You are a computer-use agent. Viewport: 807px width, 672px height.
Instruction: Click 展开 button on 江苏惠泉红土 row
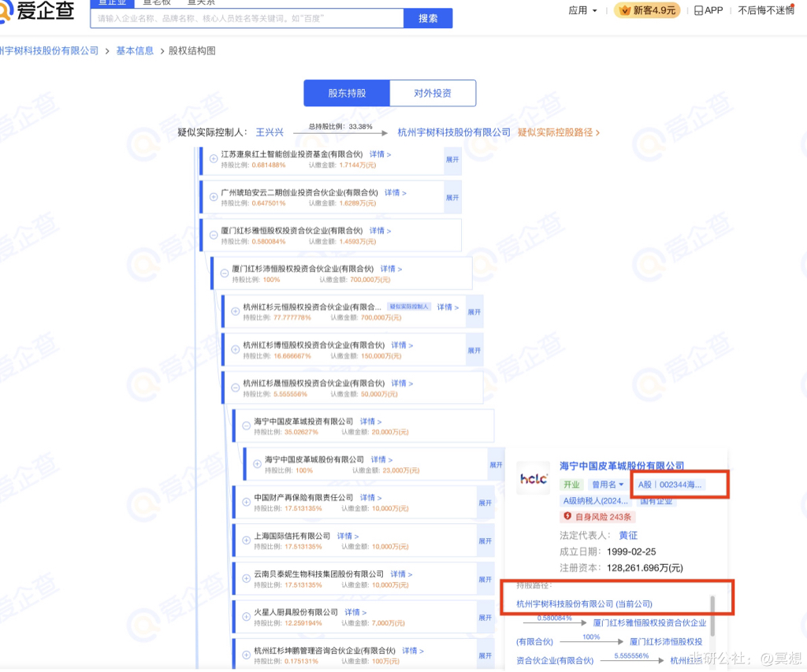452,159
